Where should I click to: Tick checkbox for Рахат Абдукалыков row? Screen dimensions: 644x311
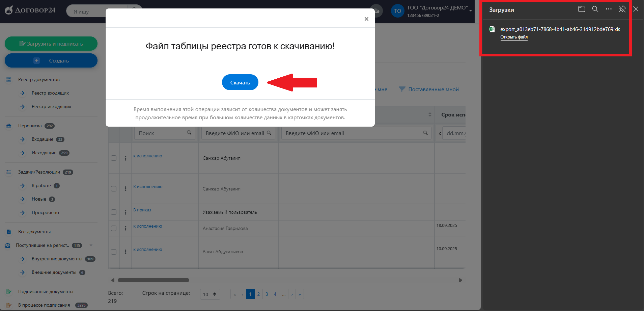[114, 252]
